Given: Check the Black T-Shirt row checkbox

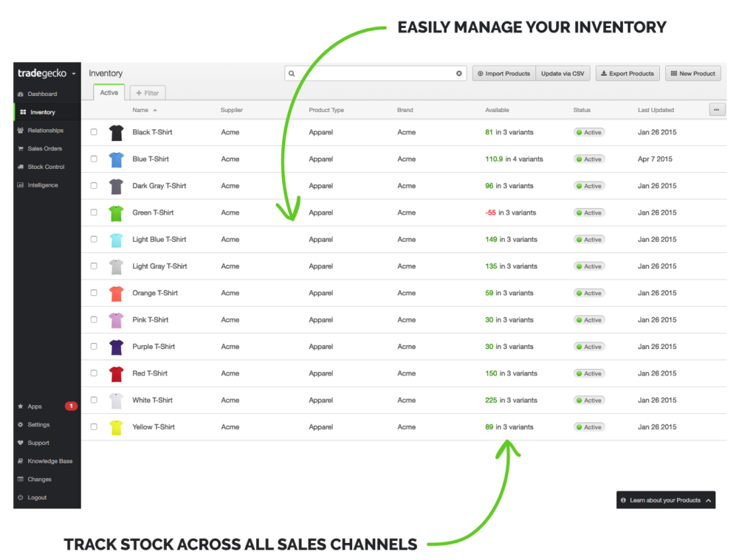Looking at the screenshot, I should (94, 132).
